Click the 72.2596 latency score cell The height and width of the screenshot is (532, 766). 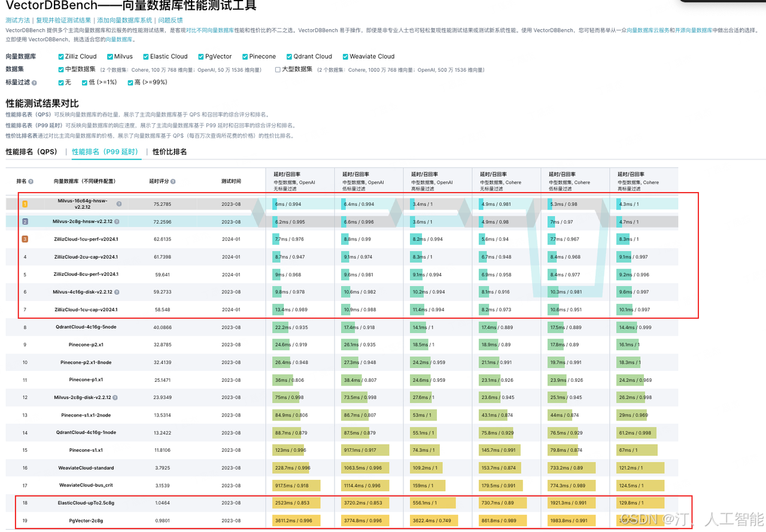[162, 221]
